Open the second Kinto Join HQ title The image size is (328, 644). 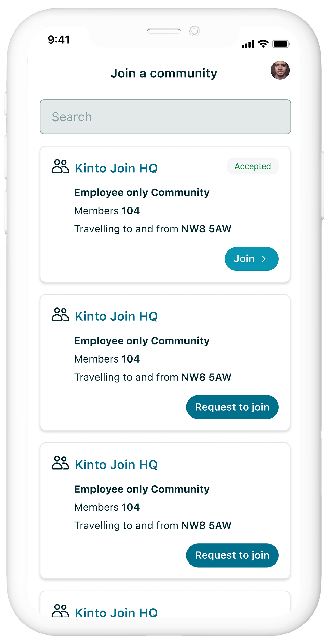pos(116,316)
